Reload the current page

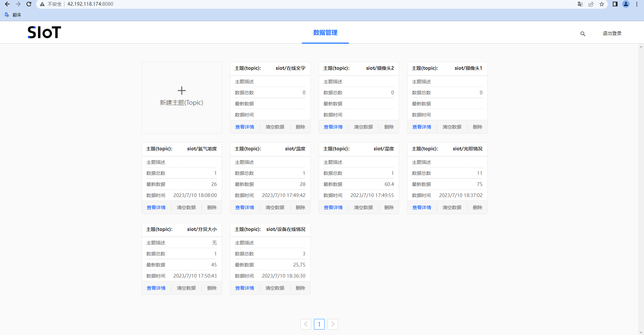tap(29, 4)
